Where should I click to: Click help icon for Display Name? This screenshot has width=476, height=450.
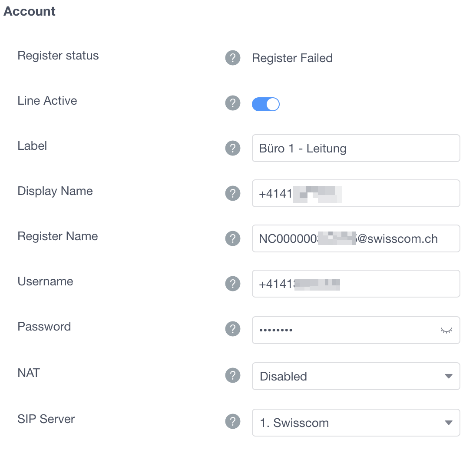coord(233,194)
